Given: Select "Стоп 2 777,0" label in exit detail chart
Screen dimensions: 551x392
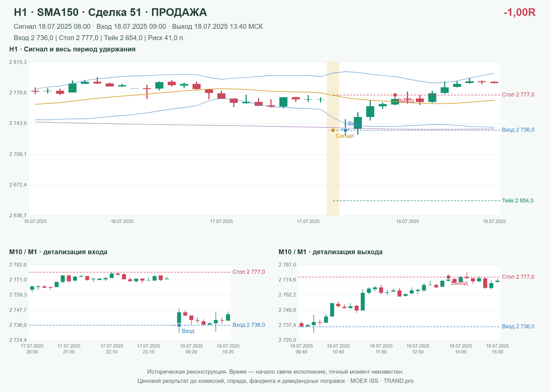Looking at the screenshot, I should [x=518, y=277].
